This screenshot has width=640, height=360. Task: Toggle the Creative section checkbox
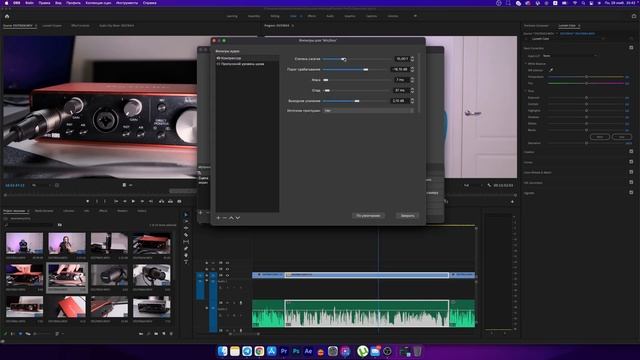pos(631,151)
